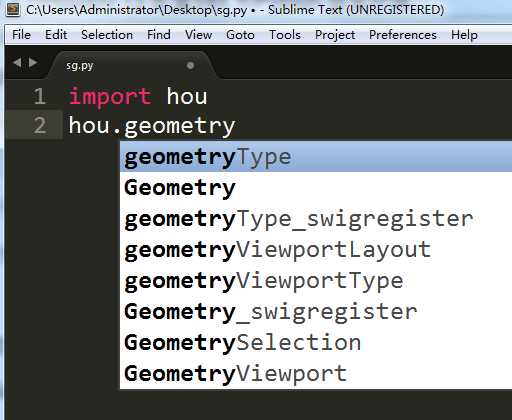This screenshot has height=420, width=512.
Task: Open the Edit menu
Action: click(56, 35)
